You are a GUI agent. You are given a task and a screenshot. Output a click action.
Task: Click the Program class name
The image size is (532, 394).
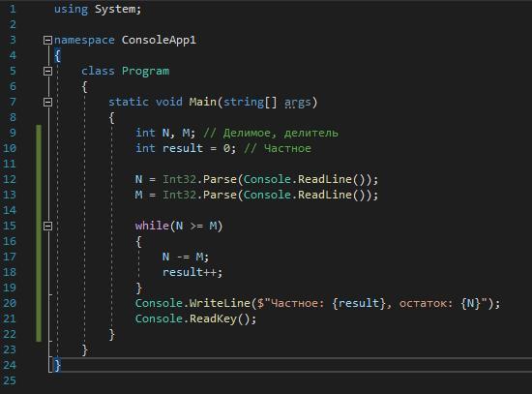click(x=145, y=71)
